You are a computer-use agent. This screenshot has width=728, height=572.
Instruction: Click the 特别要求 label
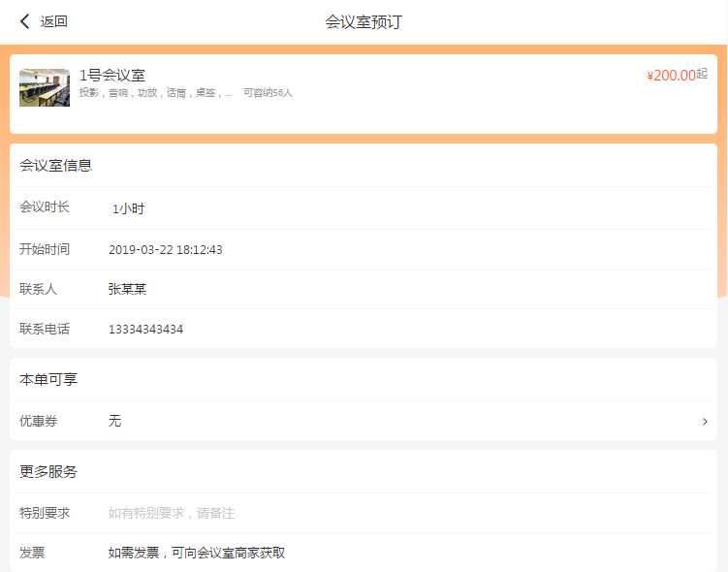45,513
